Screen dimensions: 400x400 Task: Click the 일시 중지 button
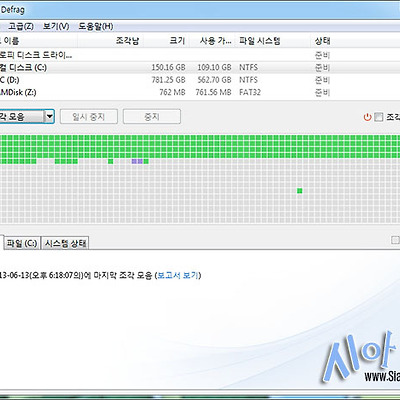coord(89,117)
